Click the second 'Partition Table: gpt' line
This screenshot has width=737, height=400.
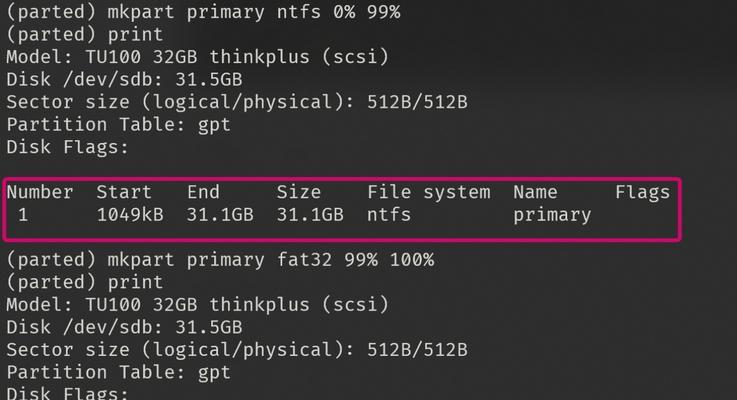pos(118,372)
